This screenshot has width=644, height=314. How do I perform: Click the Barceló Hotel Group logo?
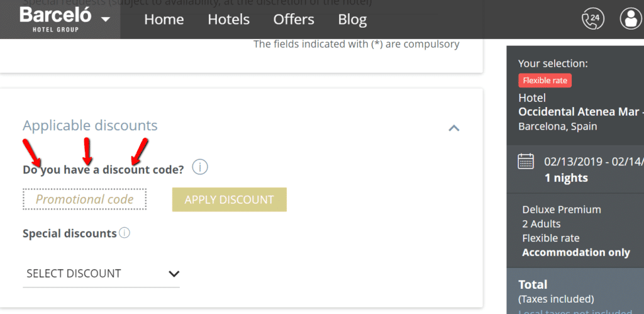(55, 19)
